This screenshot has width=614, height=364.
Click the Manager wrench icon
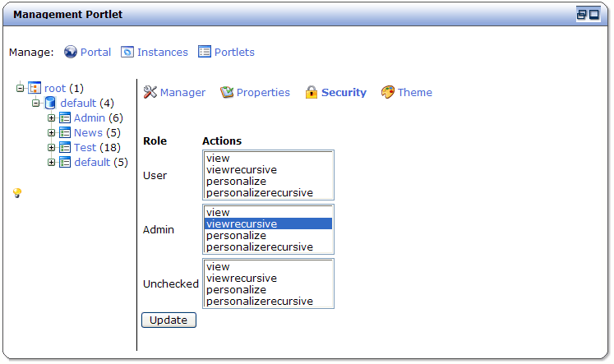[150, 92]
